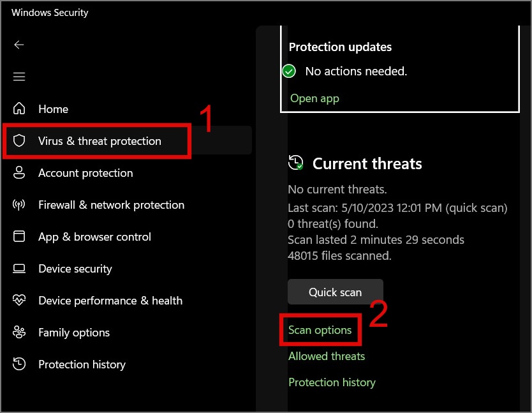The width and height of the screenshot is (532, 413).
Task: Click the back arrow icon
Action: [19, 45]
